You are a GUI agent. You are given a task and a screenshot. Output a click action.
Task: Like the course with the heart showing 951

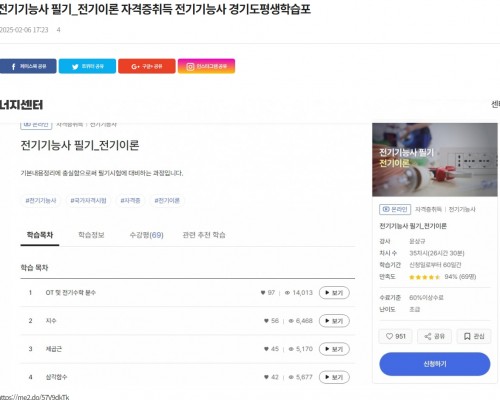[396, 336]
